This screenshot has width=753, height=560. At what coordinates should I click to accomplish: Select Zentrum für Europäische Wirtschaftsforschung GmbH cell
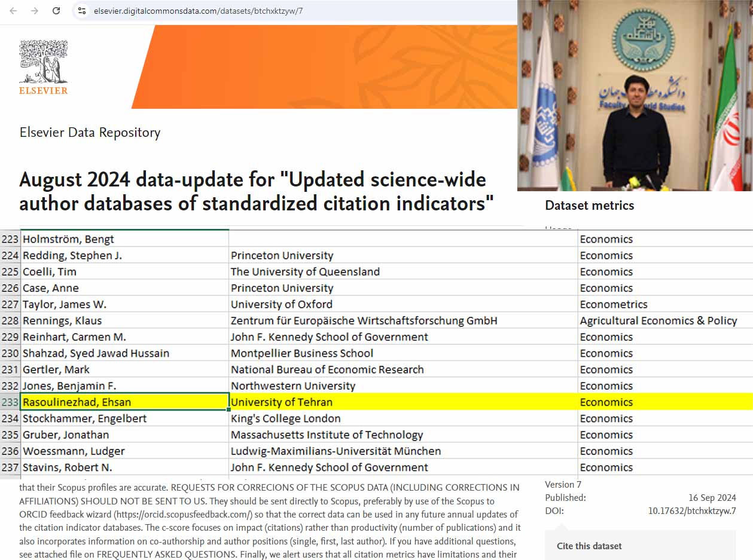403,320
